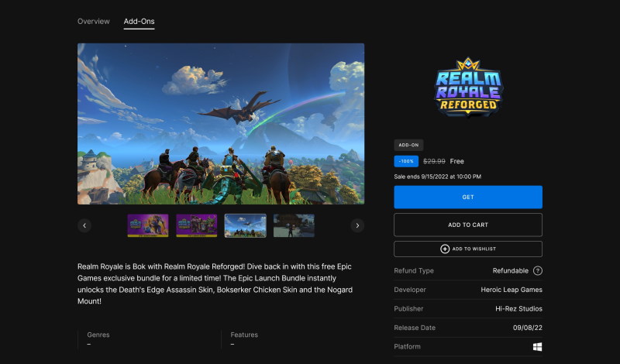Image resolution: width=620 pixels, height=364 pixels.
Task: Click the Refund Type help icon
Action: [x=537, y=271]
